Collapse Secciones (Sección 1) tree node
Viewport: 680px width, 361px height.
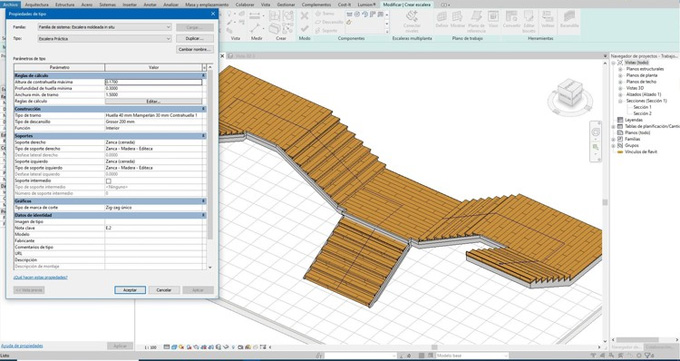click(x=620, y=101)
